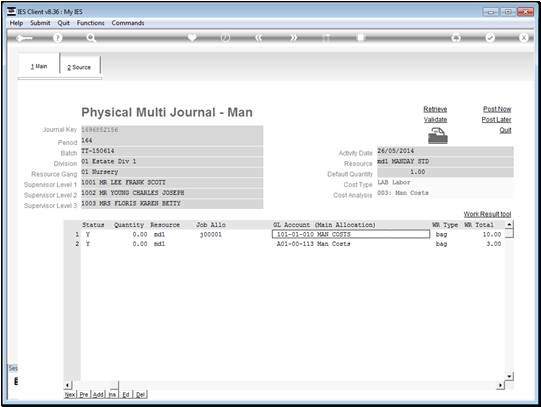Click the round X cancel icon in toolbar
Image resolution: width=541 pixels, height=407 pixels.
[523, 38]
